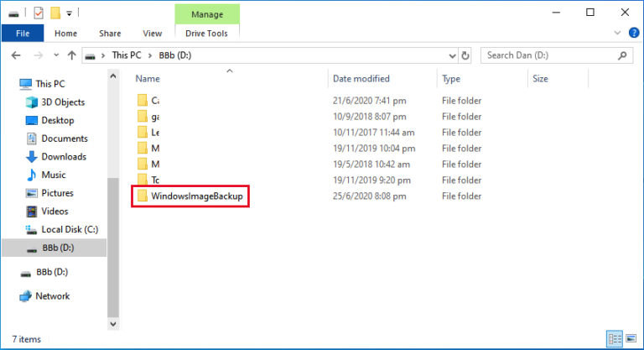The width and height of the screenshot is (644, 350).
Task: Switch to Details view layout icon
Action: tap(615, 339)
